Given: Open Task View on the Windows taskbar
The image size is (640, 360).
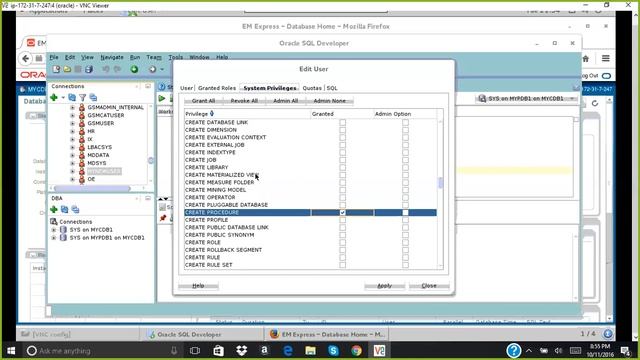Looking at the screenshot, I should tap(195, 351).
